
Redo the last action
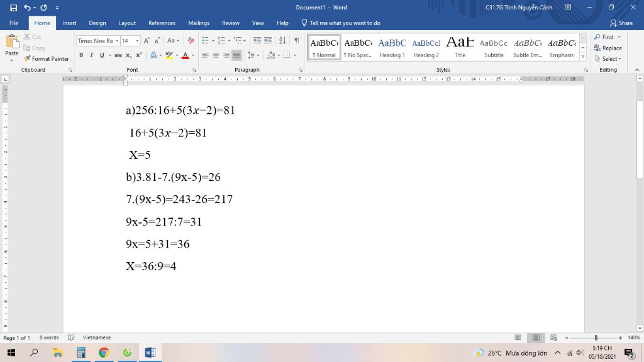[43, 8]
